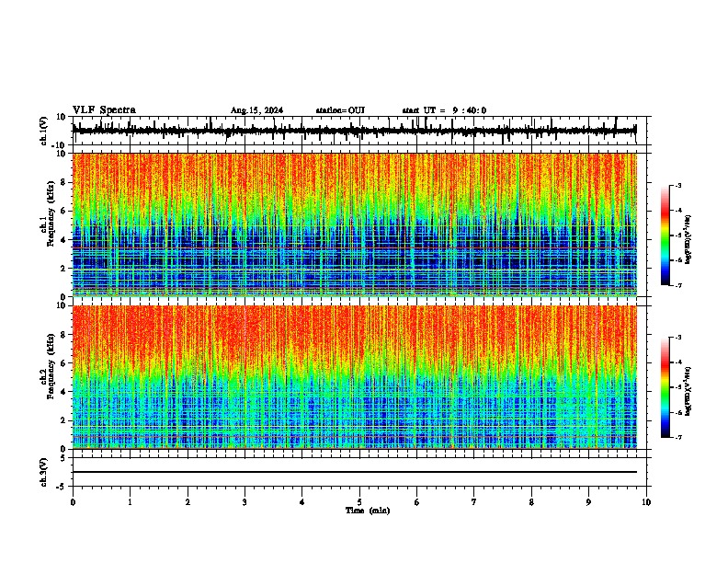The height and width of the screenshot is (563, 728).
Task: Click the "7" tick label on time axis
Action: [474, 502]
